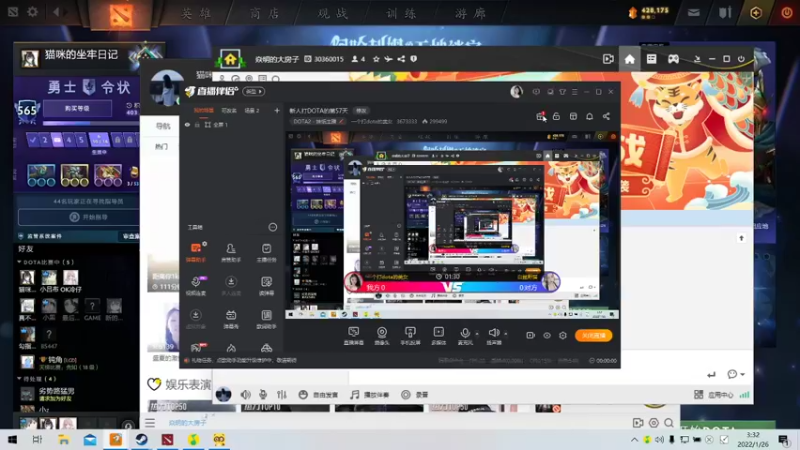Open the 视频连麦 tool with purple badge
The width and height of the screenshot is (800, 450).
click(196, 285)
